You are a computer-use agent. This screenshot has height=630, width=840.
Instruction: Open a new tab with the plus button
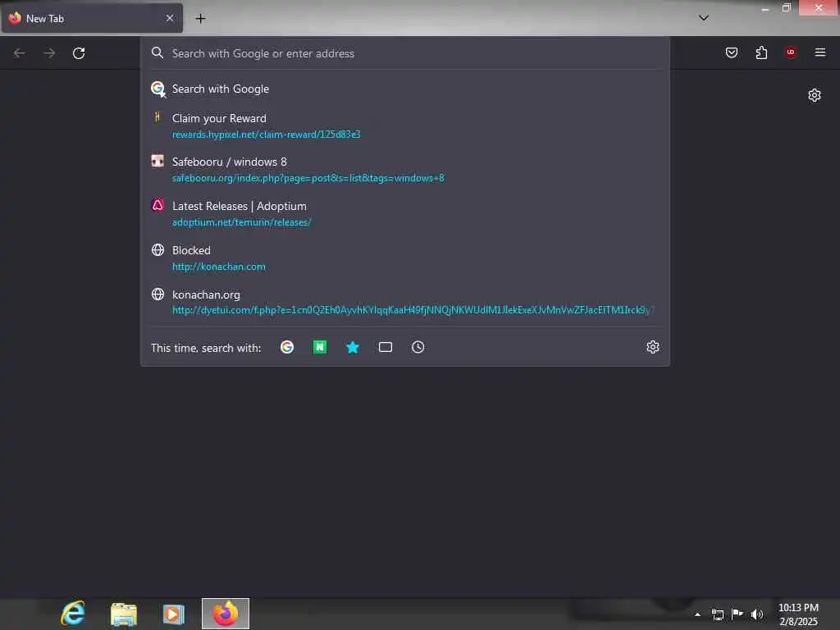pyautogui.click(x=200, y=18)
